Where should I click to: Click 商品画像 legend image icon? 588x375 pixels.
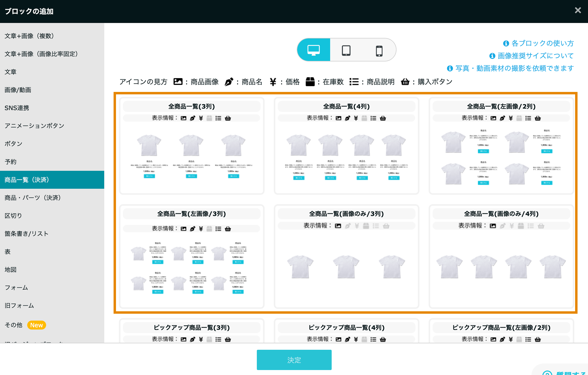click(178, 82)
